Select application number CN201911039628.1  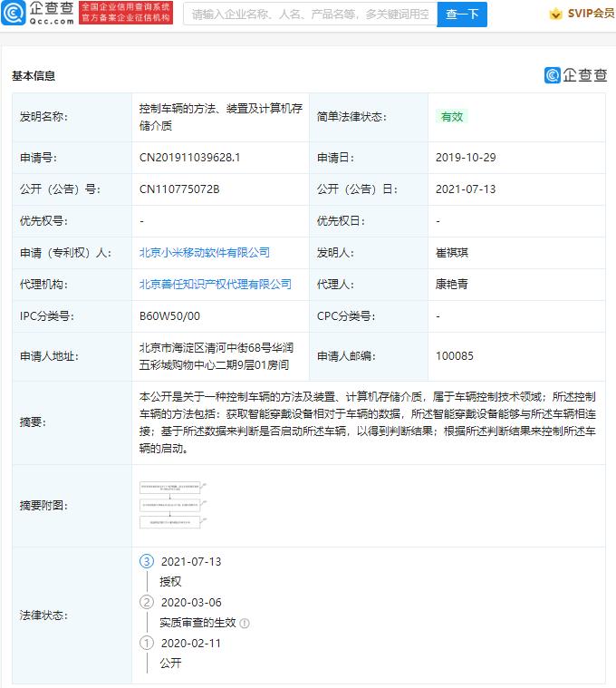[x=189, y=158]
